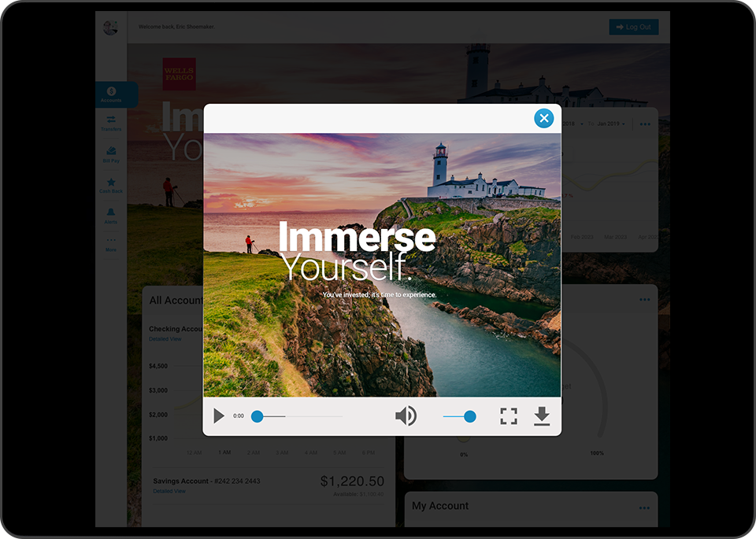Open chart panel three-dots menu
This screenshot has height=539, width=756.
coord(645,124)
